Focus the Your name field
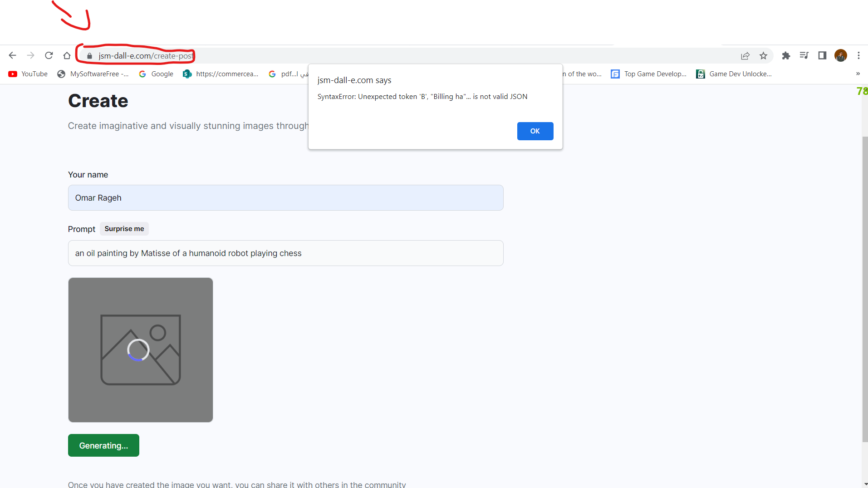 pyautogui.click(x=286, y=198)
